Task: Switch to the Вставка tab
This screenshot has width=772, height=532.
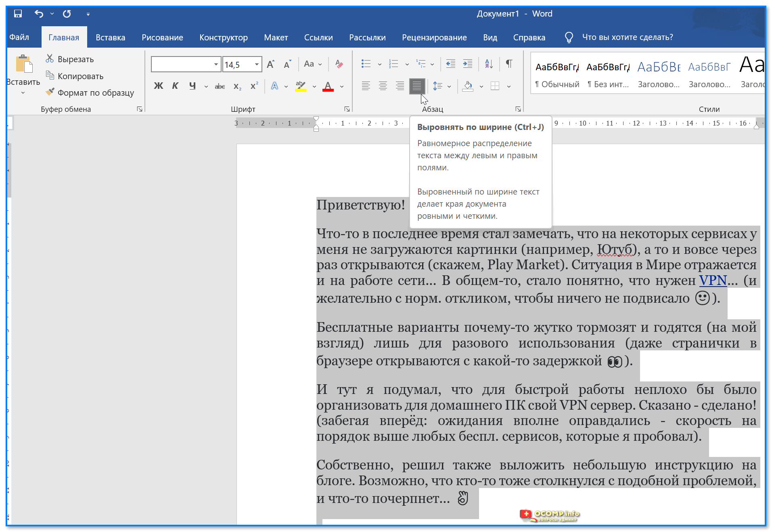Action: 111,37
